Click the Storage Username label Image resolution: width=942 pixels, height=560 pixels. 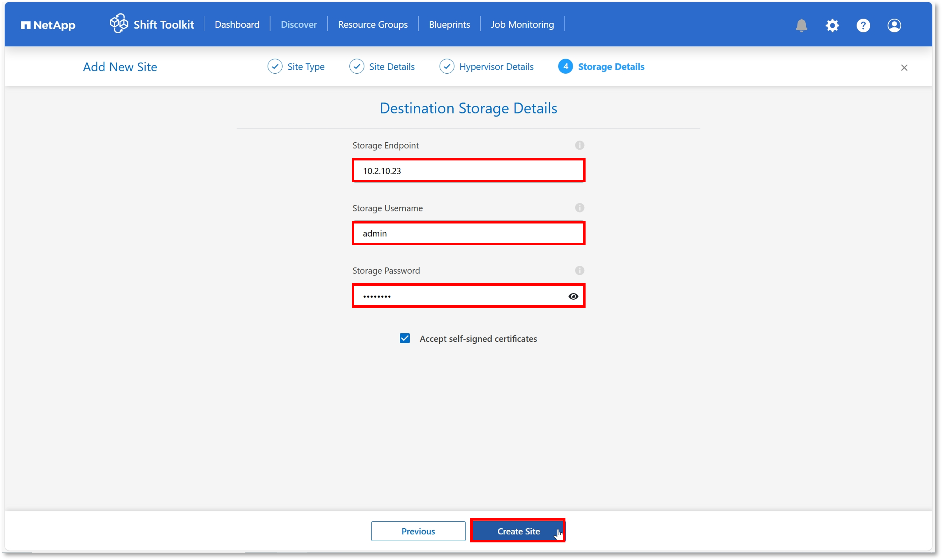tap(387, 208)
